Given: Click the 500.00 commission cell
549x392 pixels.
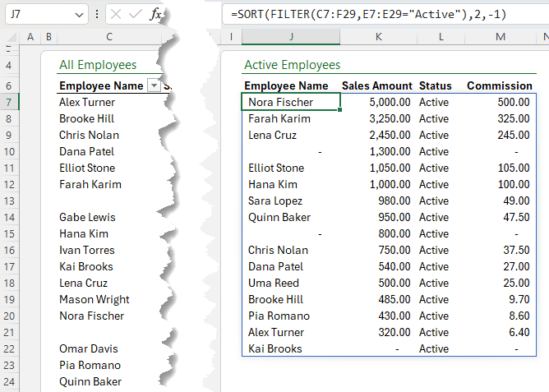Looking at the screenshot, I should (501, 102).
